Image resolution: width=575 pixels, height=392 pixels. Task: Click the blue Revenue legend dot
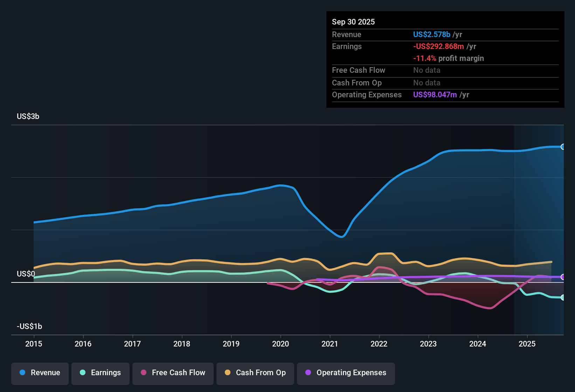[x=22, y=373]
